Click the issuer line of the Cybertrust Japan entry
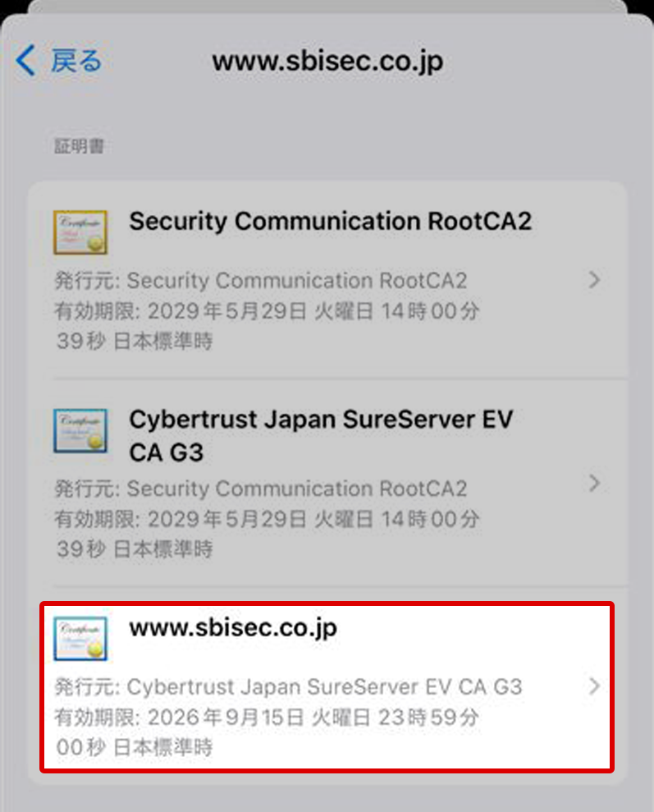The image size is (654, 812). point(261,489)
